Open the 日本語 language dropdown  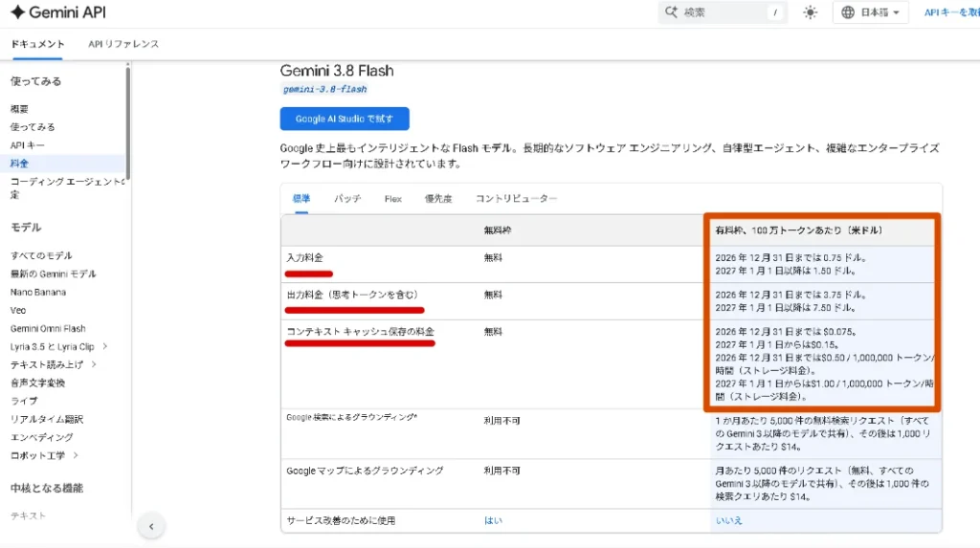[870, 11]
